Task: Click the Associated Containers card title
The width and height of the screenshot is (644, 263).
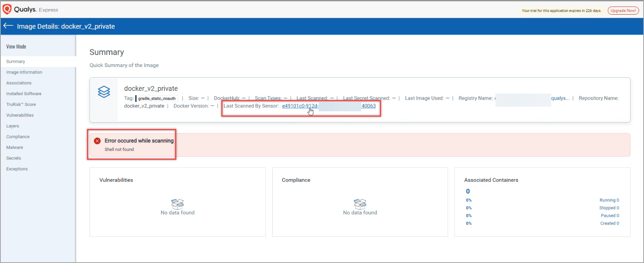Action: [491, 180]
